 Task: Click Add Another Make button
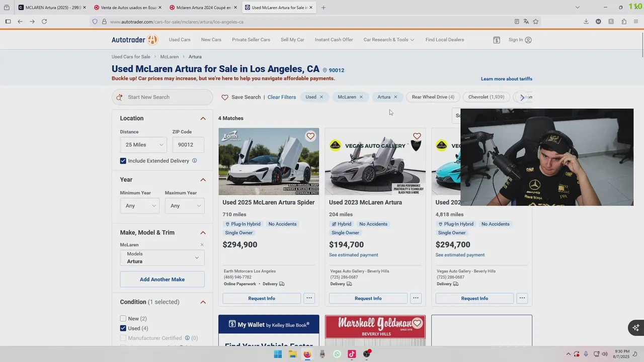(162, 280)
